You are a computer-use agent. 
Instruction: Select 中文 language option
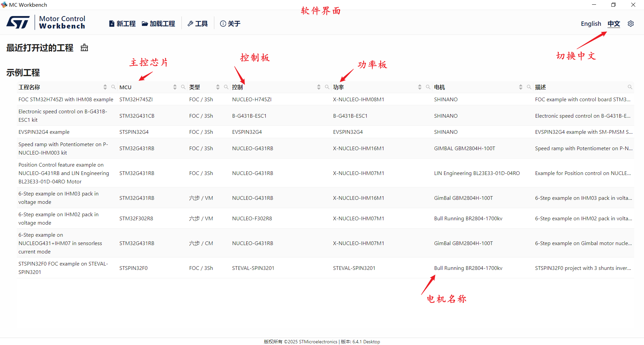(614, 24)
